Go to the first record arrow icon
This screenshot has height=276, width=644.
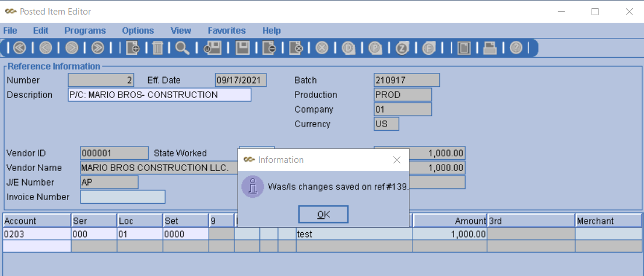[x=19, y=48]
